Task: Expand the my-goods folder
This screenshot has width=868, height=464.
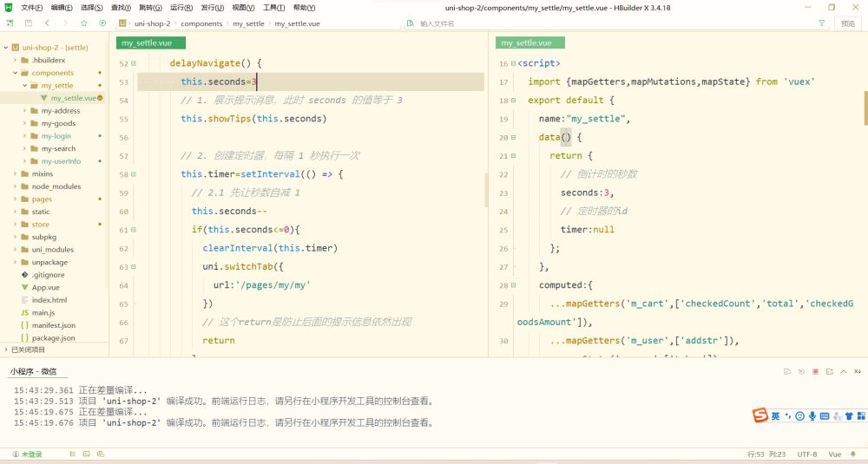Action: (24, 123)
